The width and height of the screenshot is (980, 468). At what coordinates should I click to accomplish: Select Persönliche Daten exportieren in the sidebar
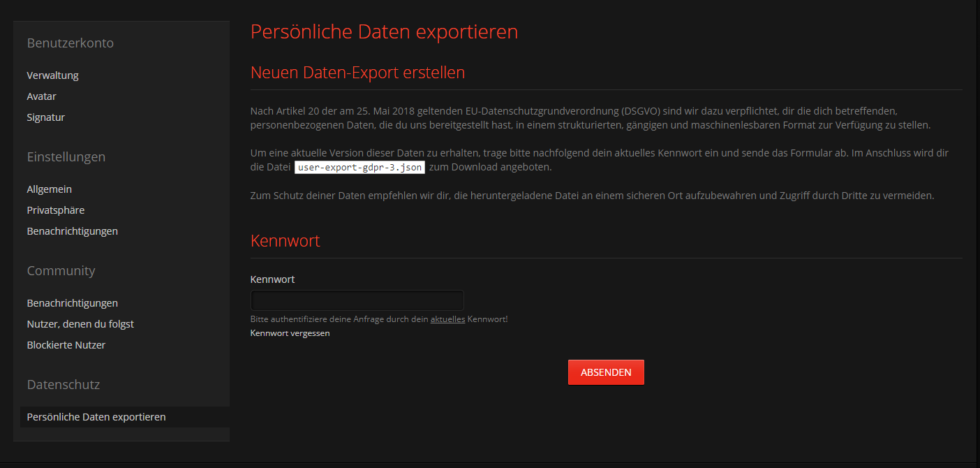pyautogui.click(x=96, y=417)
